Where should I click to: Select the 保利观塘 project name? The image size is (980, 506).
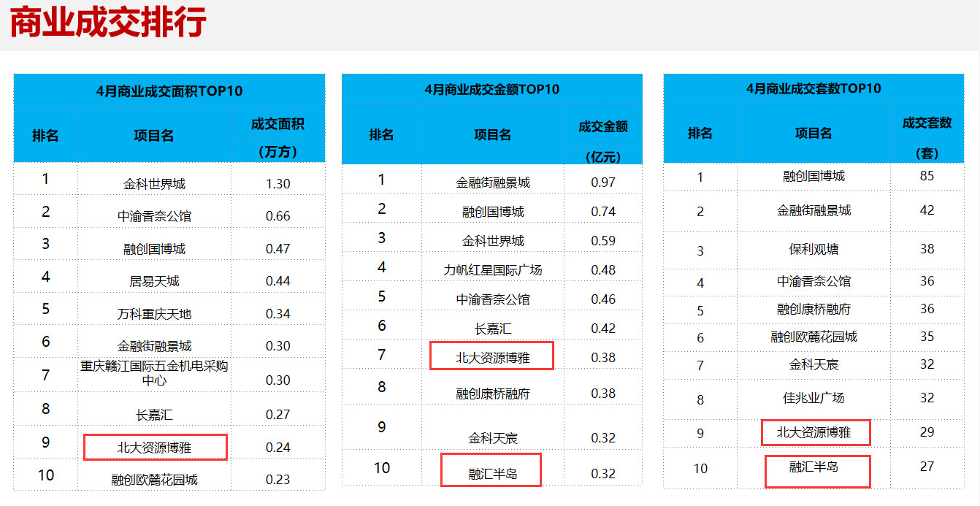(814, 249)
